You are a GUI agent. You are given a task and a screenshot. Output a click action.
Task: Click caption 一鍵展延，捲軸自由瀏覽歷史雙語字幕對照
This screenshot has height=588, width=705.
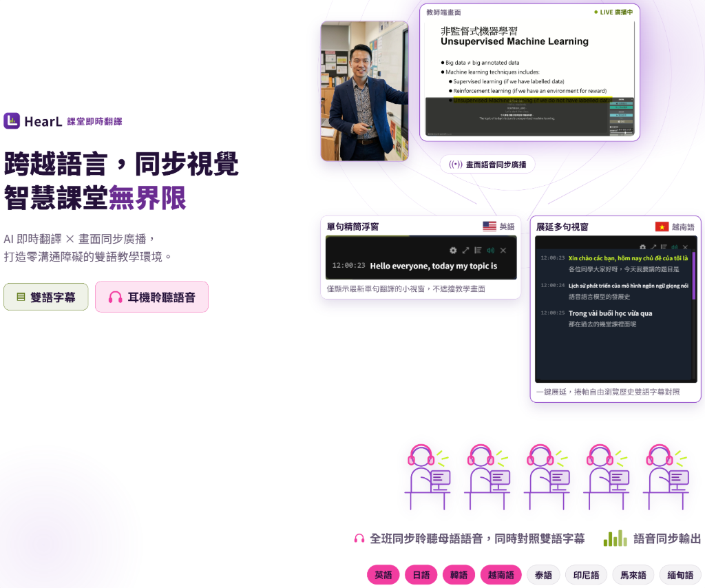point(608,392)
